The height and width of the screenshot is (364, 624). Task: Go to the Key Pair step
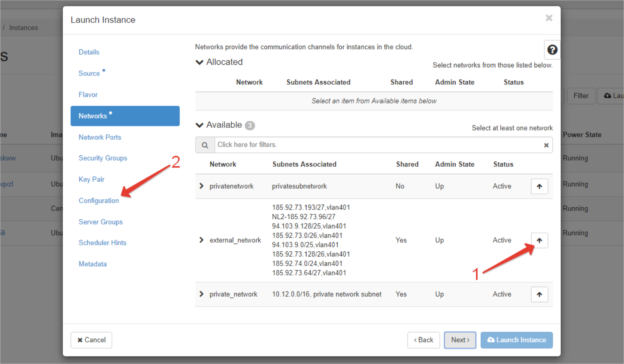(91, 179)
